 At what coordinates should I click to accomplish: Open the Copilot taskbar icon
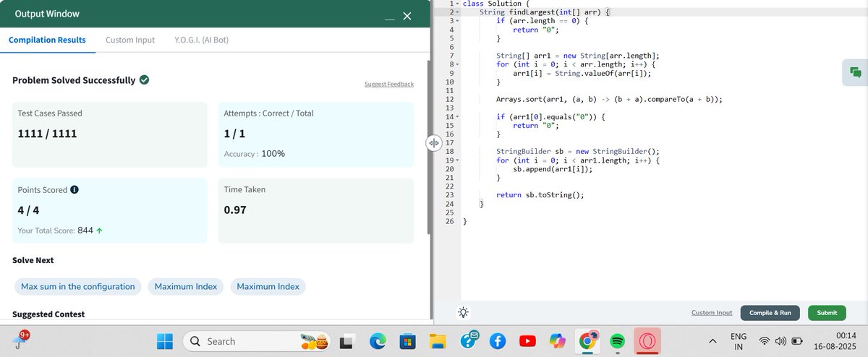(x=557, y=341)
